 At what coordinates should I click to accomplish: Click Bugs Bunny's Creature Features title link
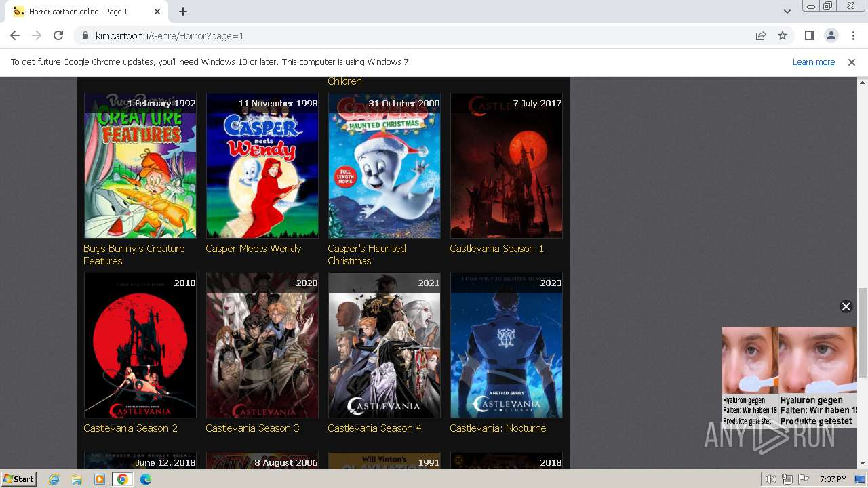[134, 255]
